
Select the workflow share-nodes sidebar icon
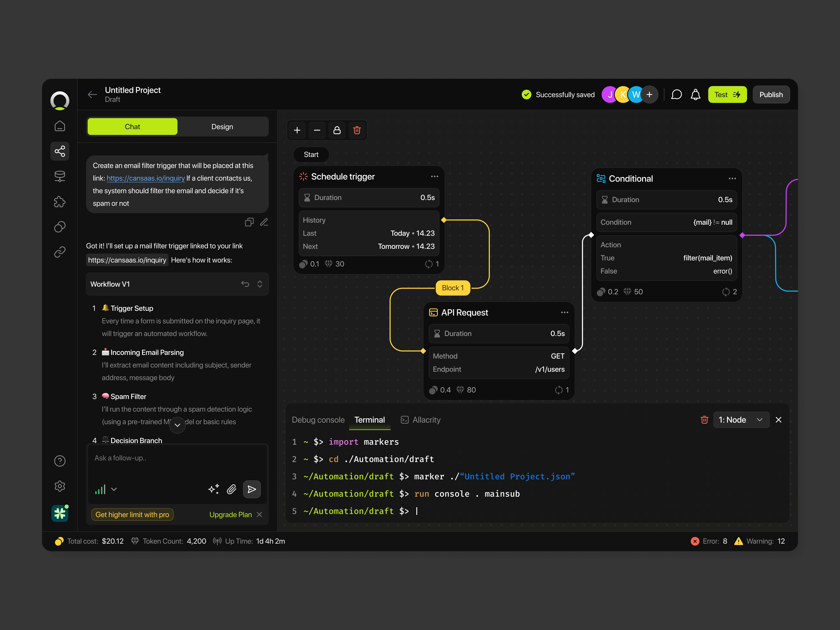click(60, 151)
